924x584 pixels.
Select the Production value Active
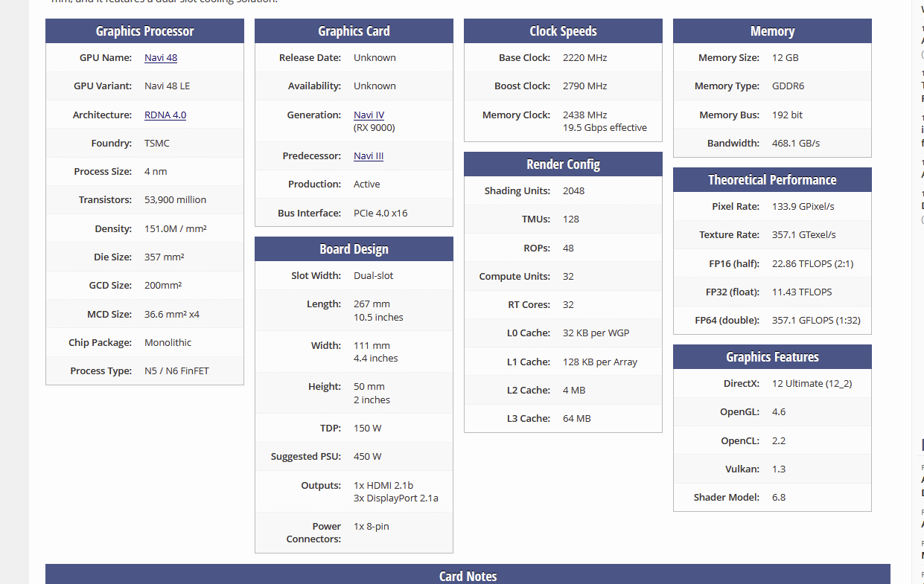367,184
